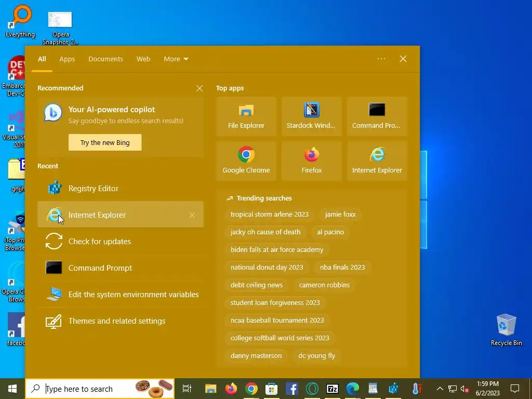Open Everything desktop shortcut
The height and width of the screenshot is (399, 532).
pos(20,21)
